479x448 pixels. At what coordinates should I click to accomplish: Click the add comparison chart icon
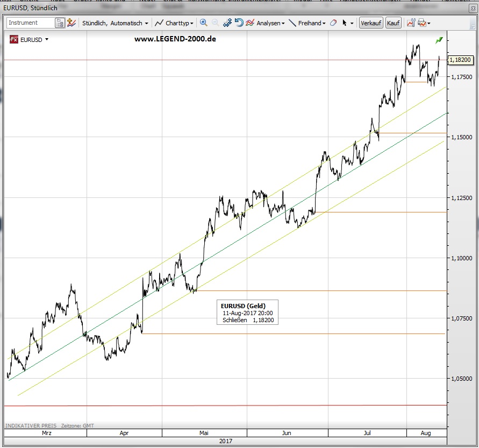click(71, 23)
